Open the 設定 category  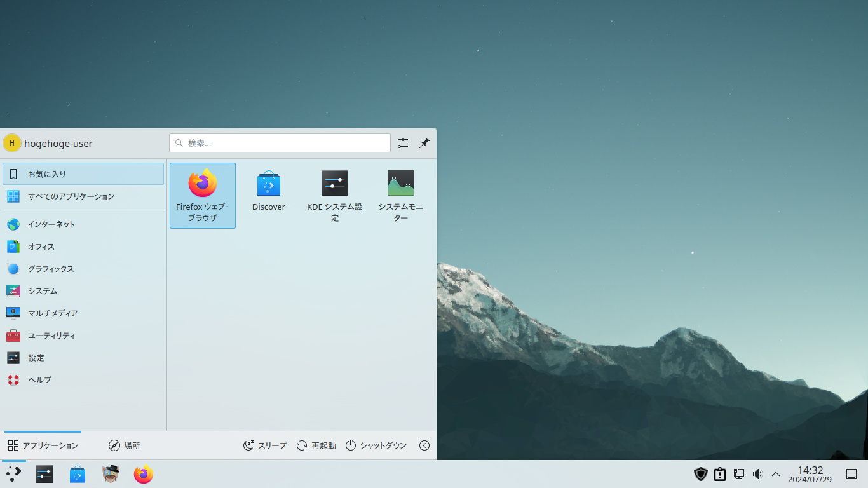(83, 358)
